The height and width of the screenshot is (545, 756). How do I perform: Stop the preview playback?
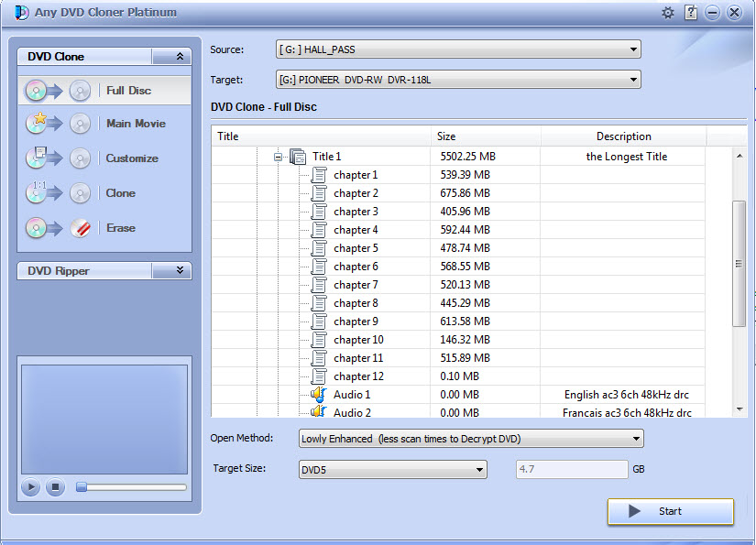click(55, 487)
